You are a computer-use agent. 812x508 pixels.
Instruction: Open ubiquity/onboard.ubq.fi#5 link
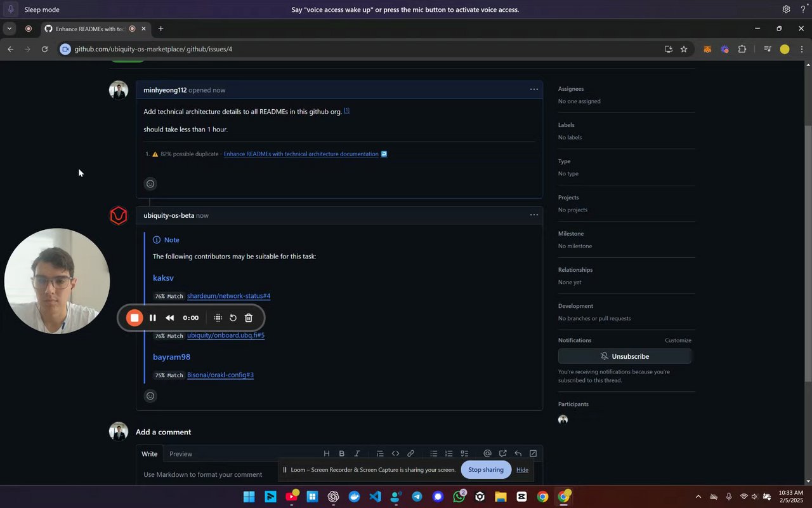[226, 335]
